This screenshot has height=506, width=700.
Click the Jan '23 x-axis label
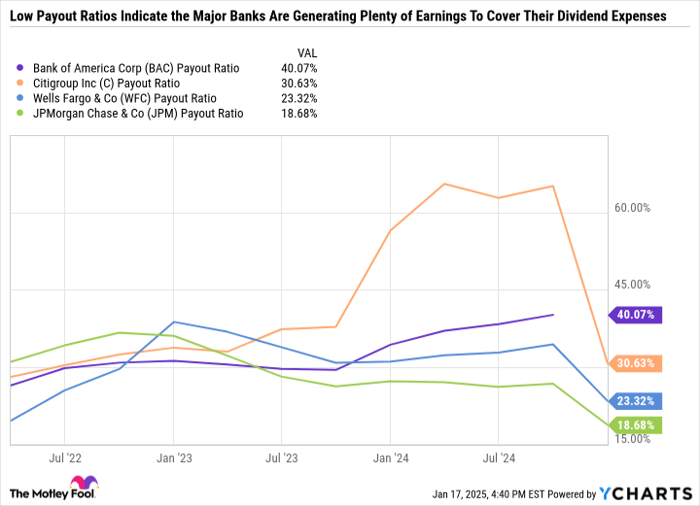pos(174,458)
